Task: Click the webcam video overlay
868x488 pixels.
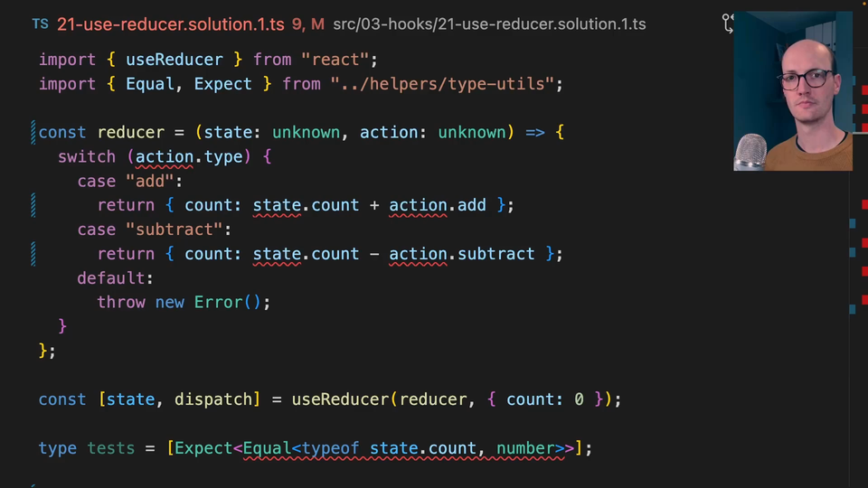Action: [792, 91]
